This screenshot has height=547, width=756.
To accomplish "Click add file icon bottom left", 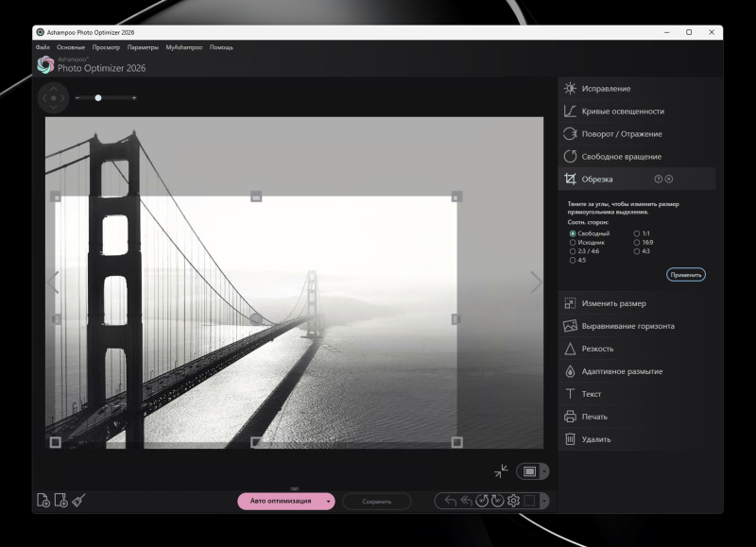I will pos(43,501).
